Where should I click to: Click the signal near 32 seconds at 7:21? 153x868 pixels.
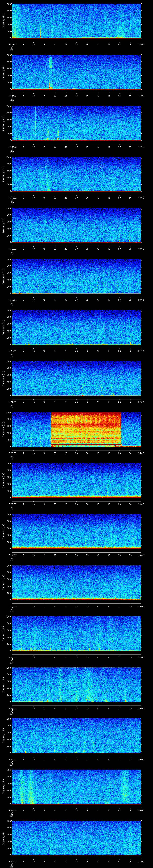pos(82,391)
